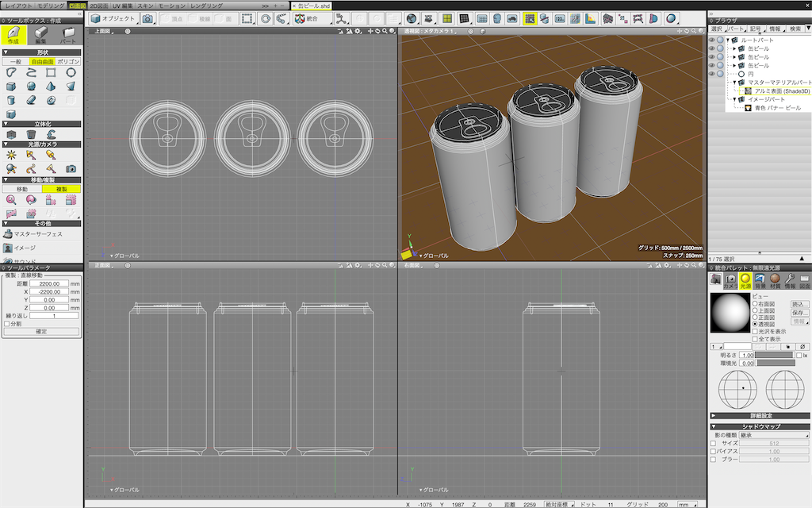Add a camera object from toolbox
The image size is (812, 508).
click(x=71, y=168)
